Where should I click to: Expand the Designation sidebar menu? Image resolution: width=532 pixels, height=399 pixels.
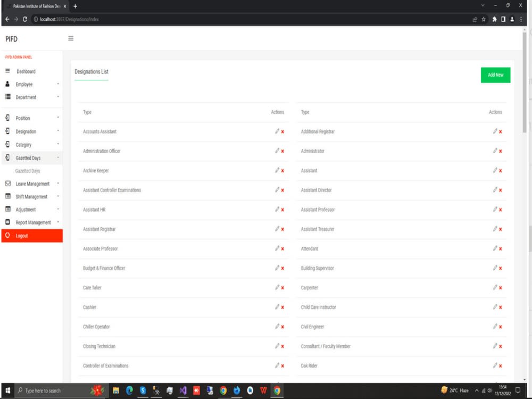[x=32, y=131]
